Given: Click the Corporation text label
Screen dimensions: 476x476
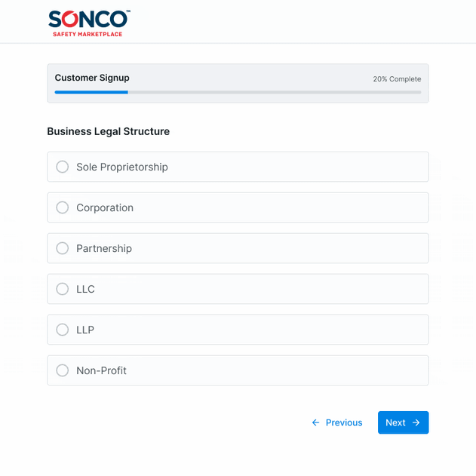Looking at the screenshot, I should pyautogui.click(x=105, y=207).
